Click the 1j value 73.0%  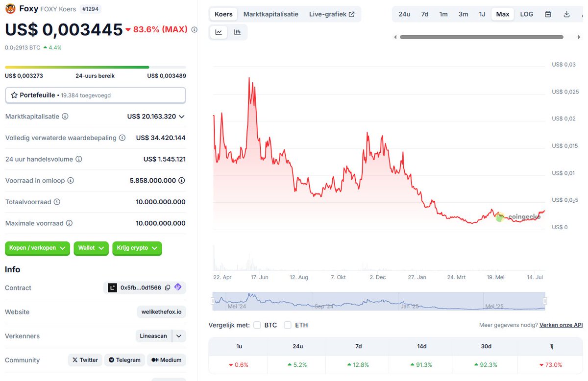point(551,365)
